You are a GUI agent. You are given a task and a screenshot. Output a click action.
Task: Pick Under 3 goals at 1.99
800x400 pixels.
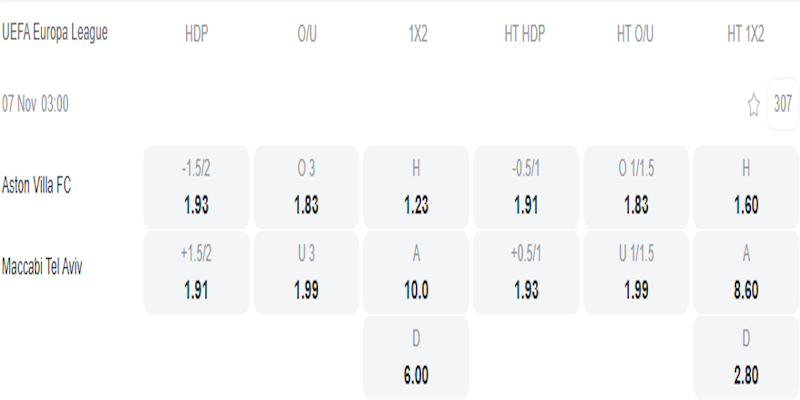pos(306,272)
